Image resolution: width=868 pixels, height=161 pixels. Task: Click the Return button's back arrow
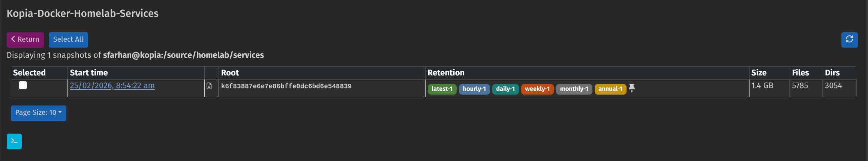point(13,39)
